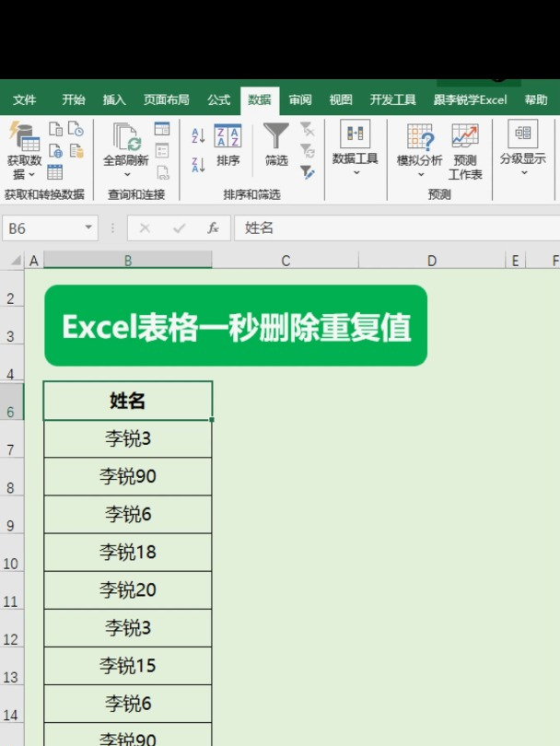Click the Edit Links icon
Image resolution: width=560 pixels, height=746 pixels.
click(x=163, y=171)
